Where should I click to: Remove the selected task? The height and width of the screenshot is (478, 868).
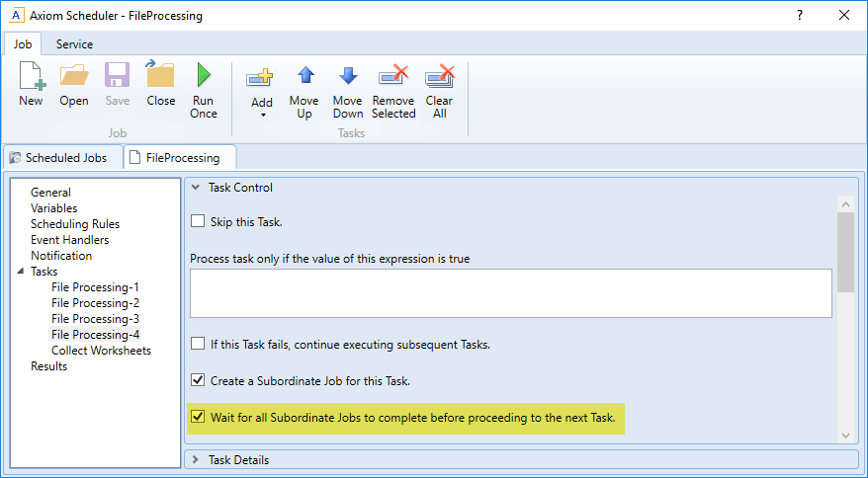coord(393,89)
